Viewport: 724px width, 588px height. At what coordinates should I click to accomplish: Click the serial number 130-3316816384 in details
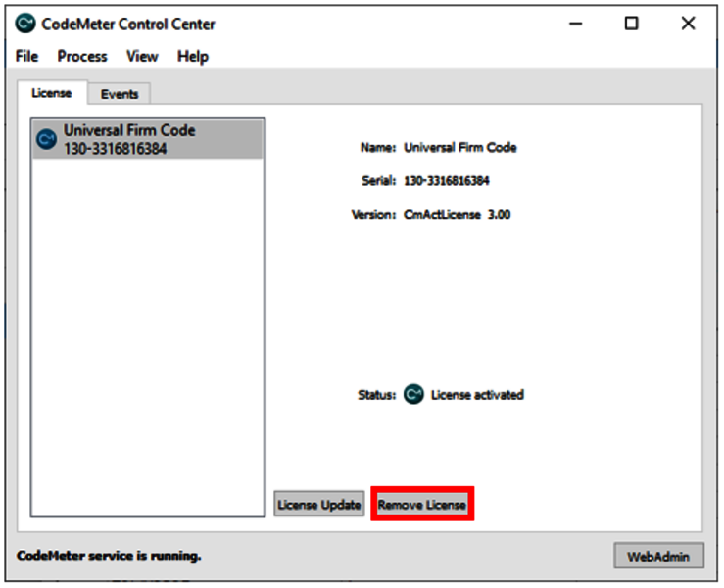[446, 181]
